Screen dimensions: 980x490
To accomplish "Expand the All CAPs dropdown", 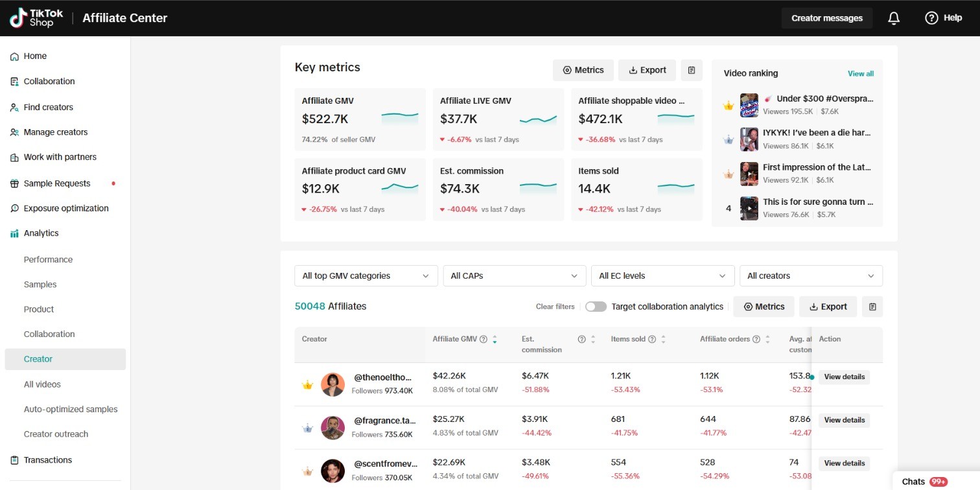I will click(514, 276).
